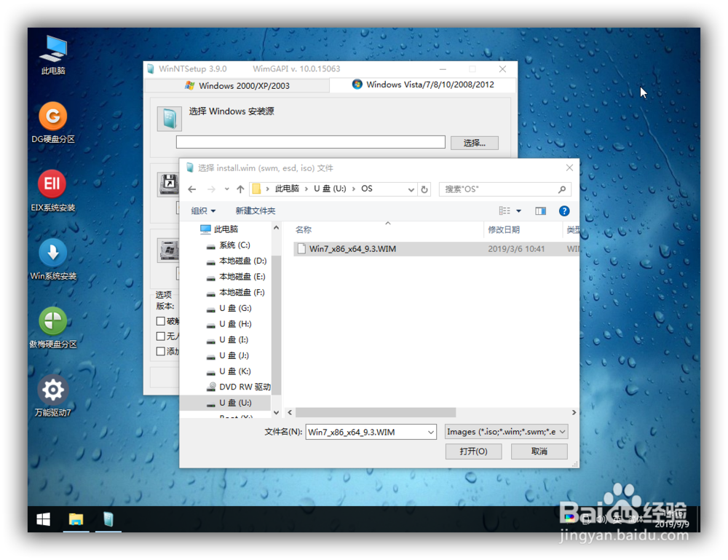Click the 选择... button in WinNTSetup
The image size is (728, 560).
coord(475,143)
